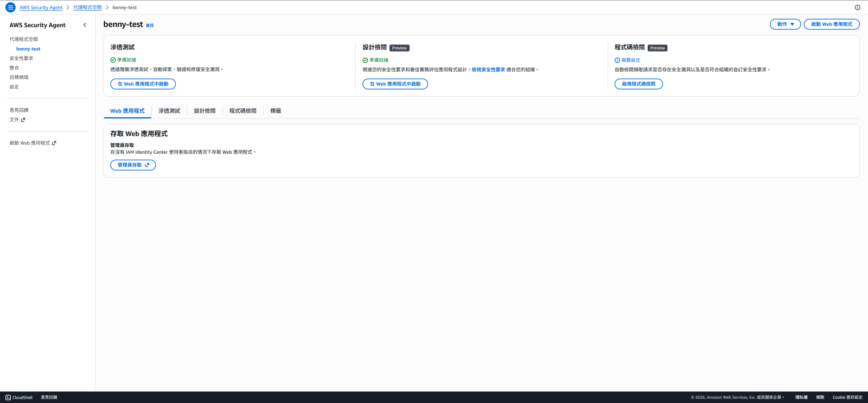The height and width of the screenshot is (403, 868).
Task: Click the 存取 Web 應用程式 heading
Action: [x=139, y=134]
